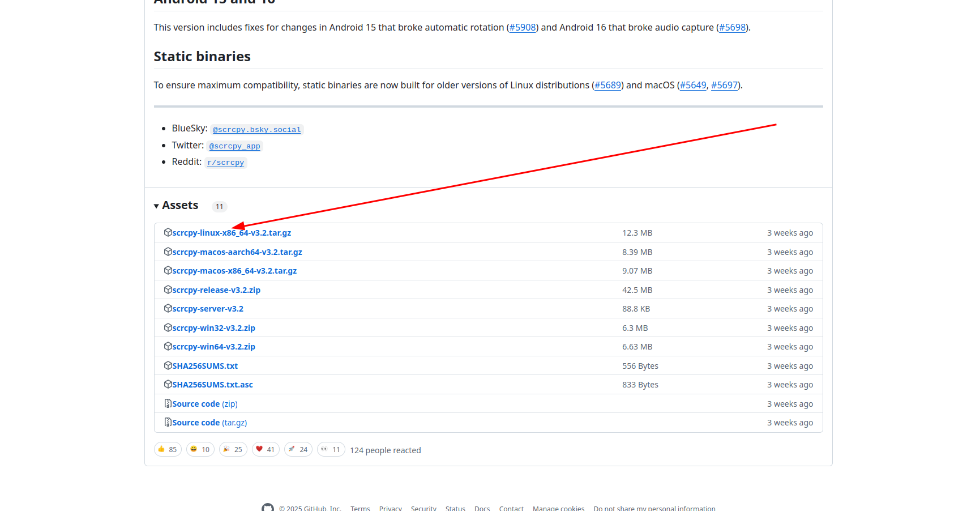Image resolution: width=980 pixels, height=511 pixels.
Task: Click package icon beside scrcpy-linux-x86_64-v3.2.tar.gz
Action: click(168, 232)
